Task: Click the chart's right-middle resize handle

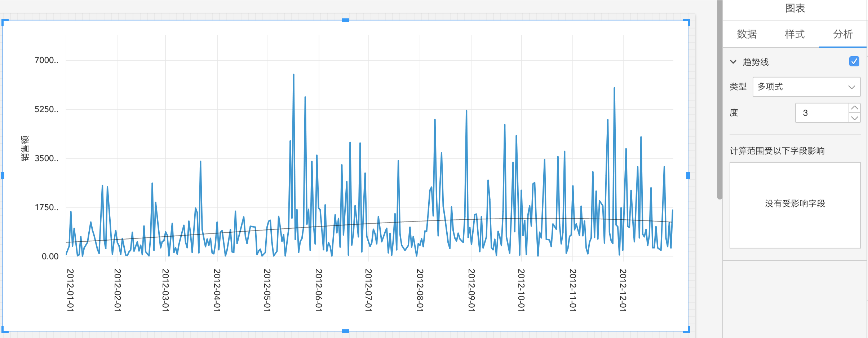Action: pos(688,176)
